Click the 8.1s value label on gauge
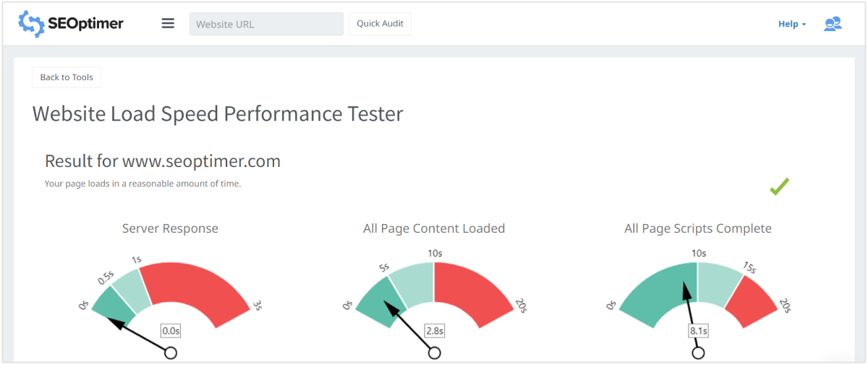The image size is (868, 365). pos(698,331)
